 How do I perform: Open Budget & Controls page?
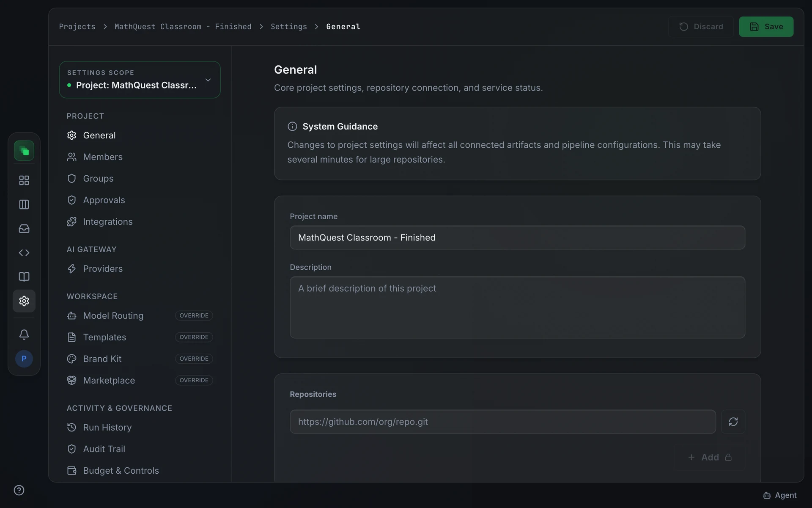140,471
